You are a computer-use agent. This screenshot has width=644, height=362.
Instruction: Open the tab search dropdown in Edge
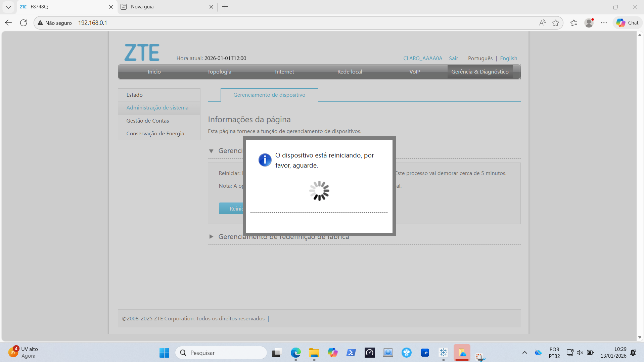[x=8, y=7]
